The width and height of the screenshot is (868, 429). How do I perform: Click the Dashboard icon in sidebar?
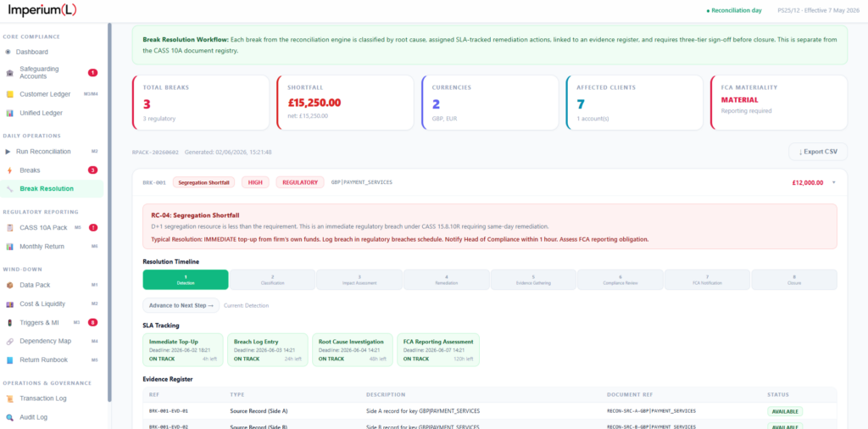[8, 52]
